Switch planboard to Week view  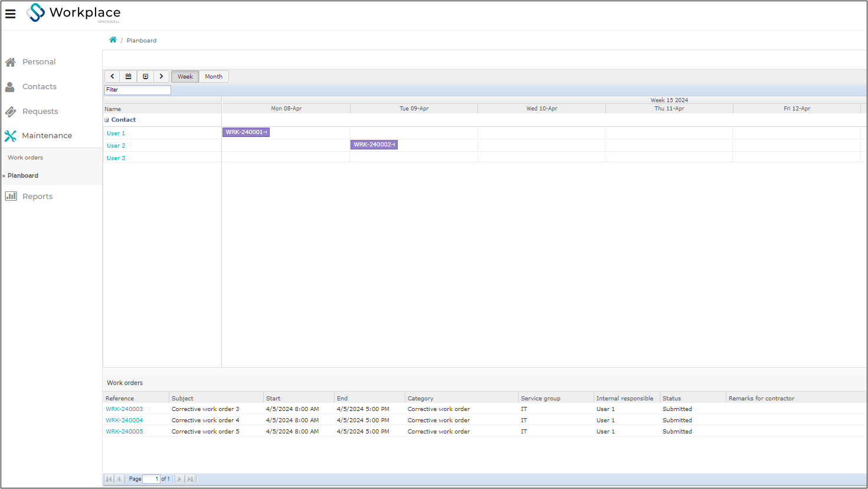click(185, 76)
